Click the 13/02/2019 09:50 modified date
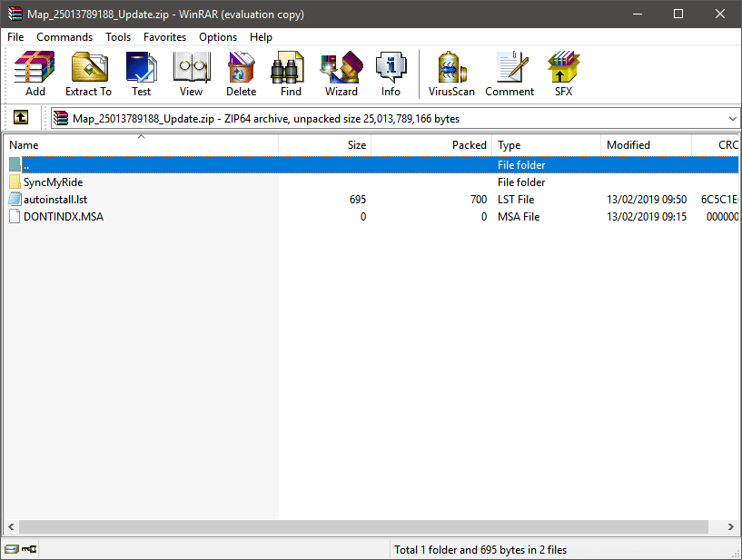The image size is (742, 560). tap(647, 200)
